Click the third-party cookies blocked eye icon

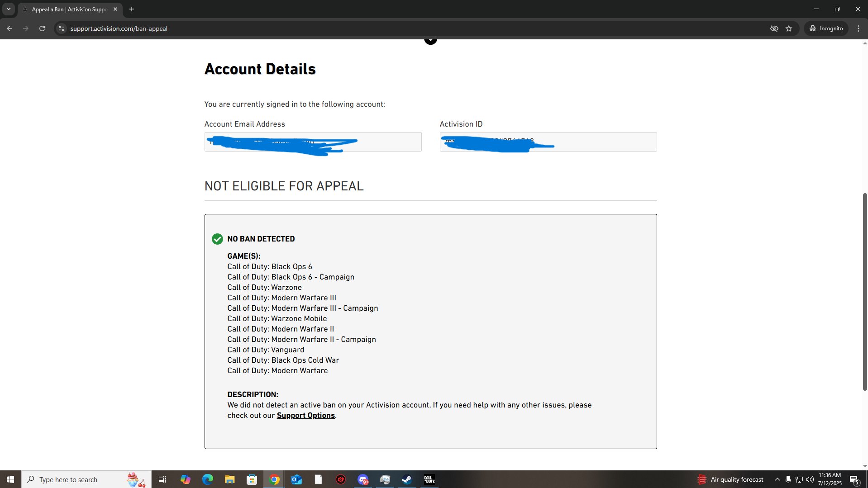click(x=774, y=28)
